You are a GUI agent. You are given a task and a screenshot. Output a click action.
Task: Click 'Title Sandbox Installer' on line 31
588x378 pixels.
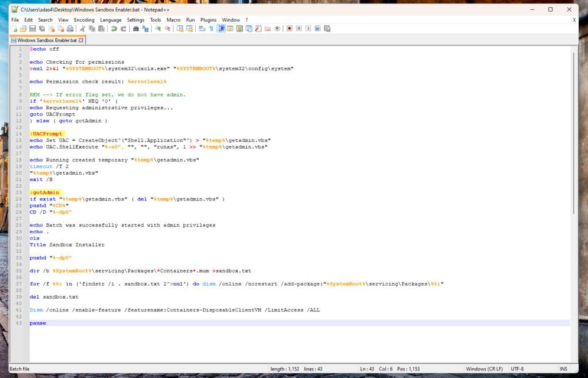(67, 245)
